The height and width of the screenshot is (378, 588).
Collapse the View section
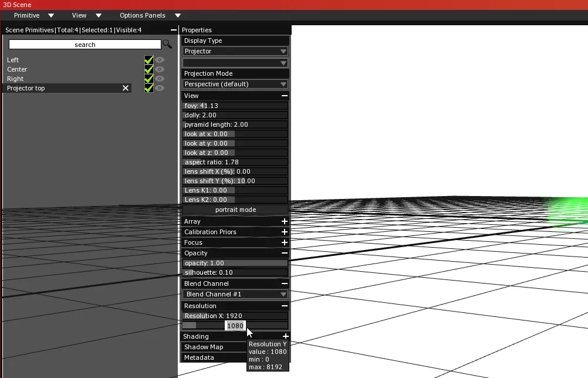coord(285,96)
